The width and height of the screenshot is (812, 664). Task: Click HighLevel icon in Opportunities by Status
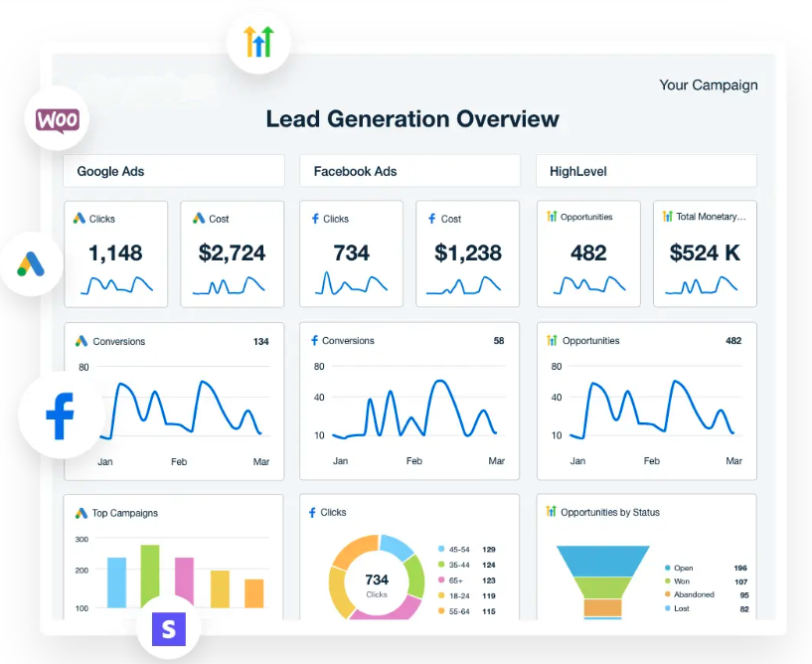552,512
